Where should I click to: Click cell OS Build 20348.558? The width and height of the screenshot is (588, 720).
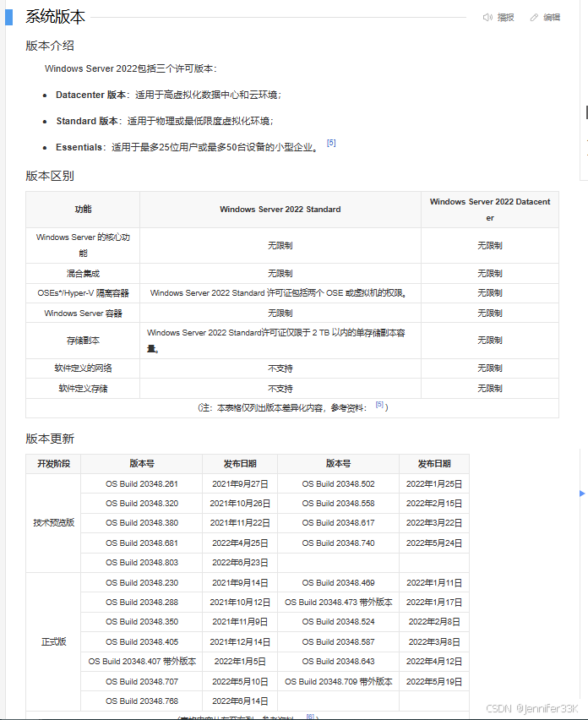pyautogui.click(x=338, y=504)
